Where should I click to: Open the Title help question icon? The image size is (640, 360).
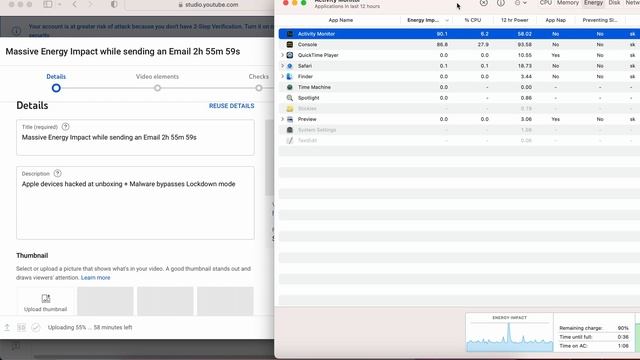click(65, 127)
